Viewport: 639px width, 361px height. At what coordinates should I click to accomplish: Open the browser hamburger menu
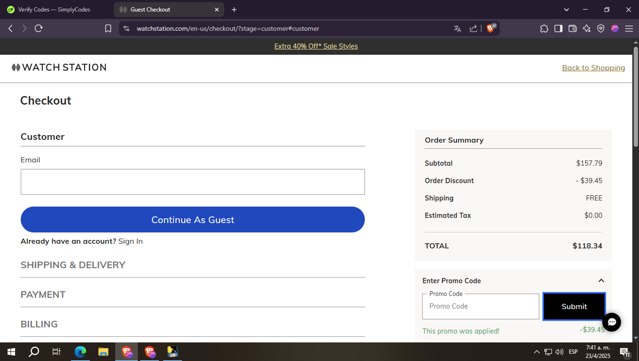629,29
